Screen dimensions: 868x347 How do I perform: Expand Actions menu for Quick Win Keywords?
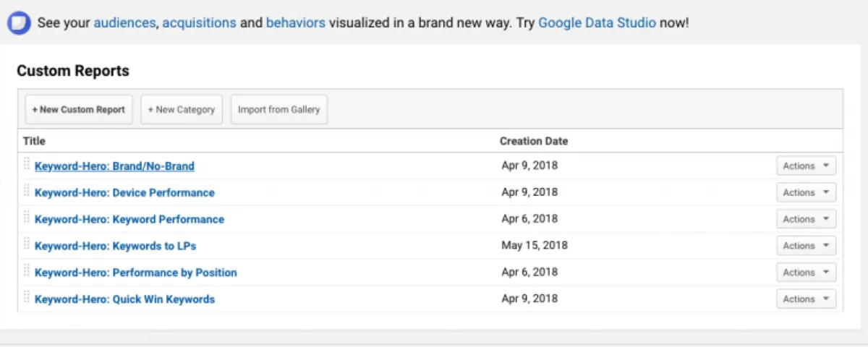806,299
